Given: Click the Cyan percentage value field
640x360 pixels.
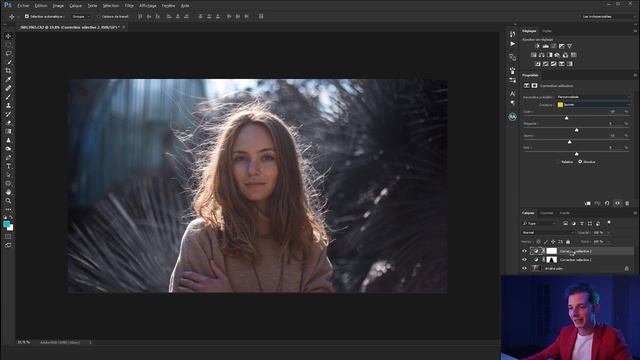Looking at the screenshot, I should click(611, 111).
